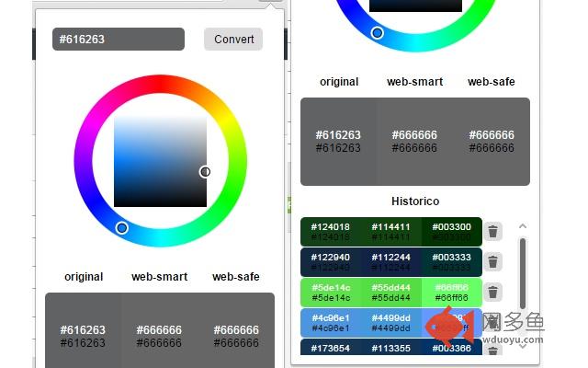The image size is (588, 368).
Task: Pick history color #4c96e1
Action: pyautogui.click(x=331, y=323)
